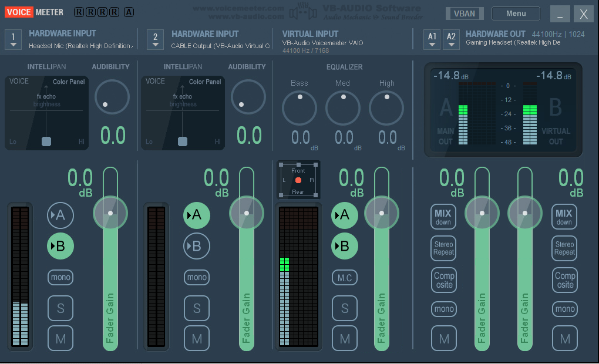Click Composite on Main Out A
The image size is (599, 364).
[x=443, y=280]
